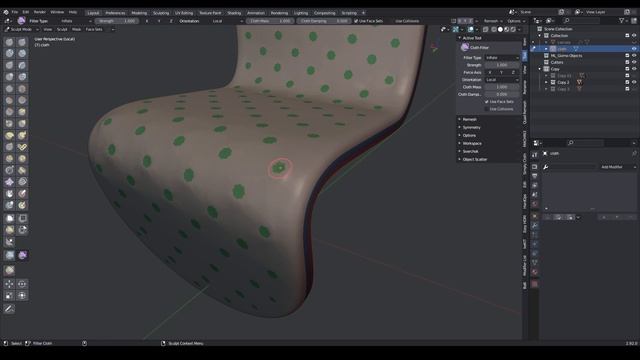The height and width of the screenshot is (360, 640).
Task: Hide ML_Gizmo Objects collection eye
Action: [634, 56]
